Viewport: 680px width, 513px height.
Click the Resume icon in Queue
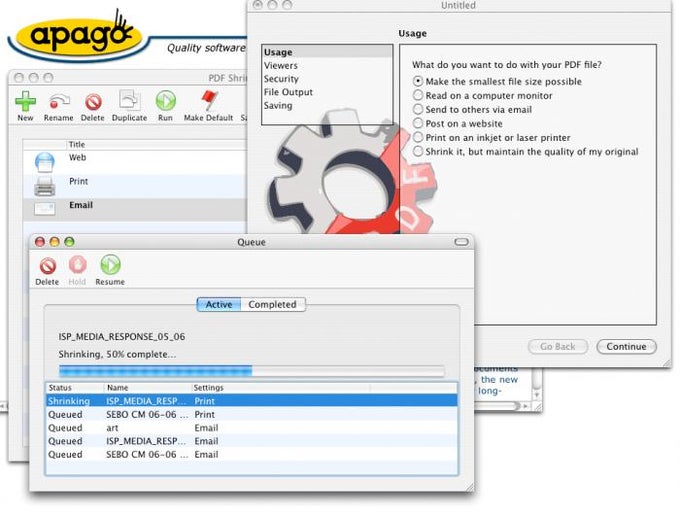coord(110,265)
